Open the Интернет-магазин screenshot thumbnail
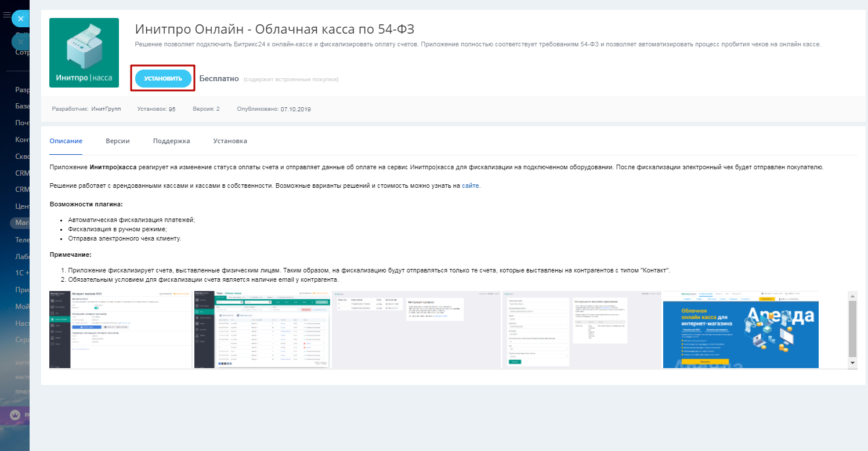The height and width of the screenshot is (451, 868). (121, 329)
